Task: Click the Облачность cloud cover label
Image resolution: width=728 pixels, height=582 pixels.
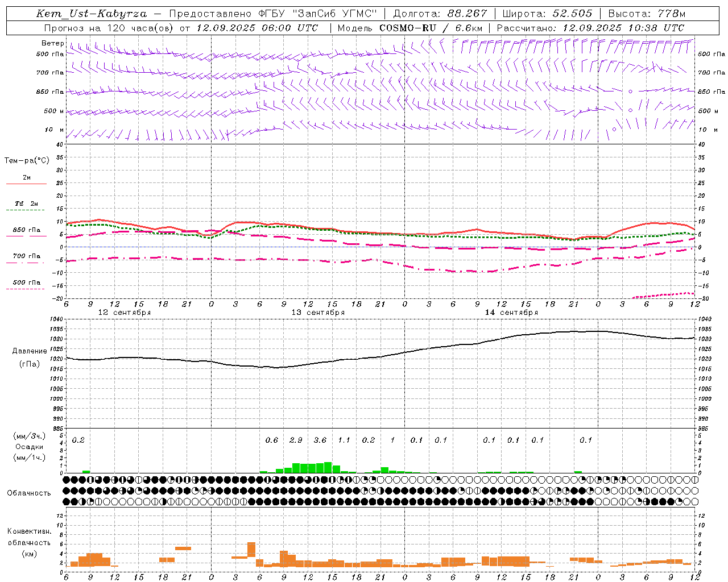Action: [29, 493]
